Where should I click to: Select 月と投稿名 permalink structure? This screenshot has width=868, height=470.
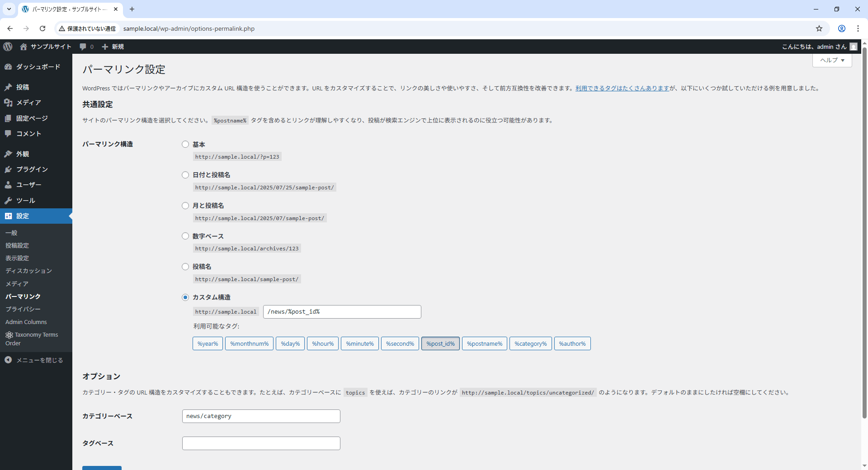click(x=185, y=206)
